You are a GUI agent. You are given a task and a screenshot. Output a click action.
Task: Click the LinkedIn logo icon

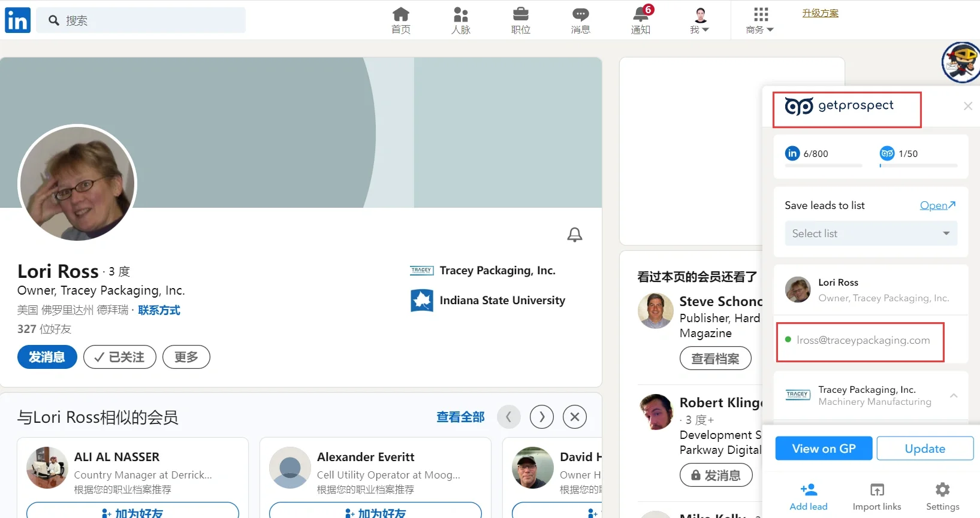pyautogui.click(x=17, y=20)
